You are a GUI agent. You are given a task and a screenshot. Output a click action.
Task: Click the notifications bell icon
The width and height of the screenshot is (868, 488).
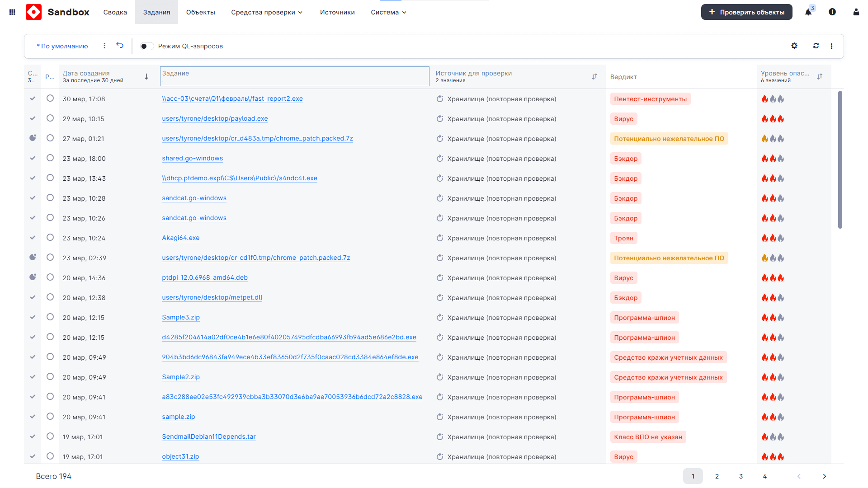click(x=808, y=12)
